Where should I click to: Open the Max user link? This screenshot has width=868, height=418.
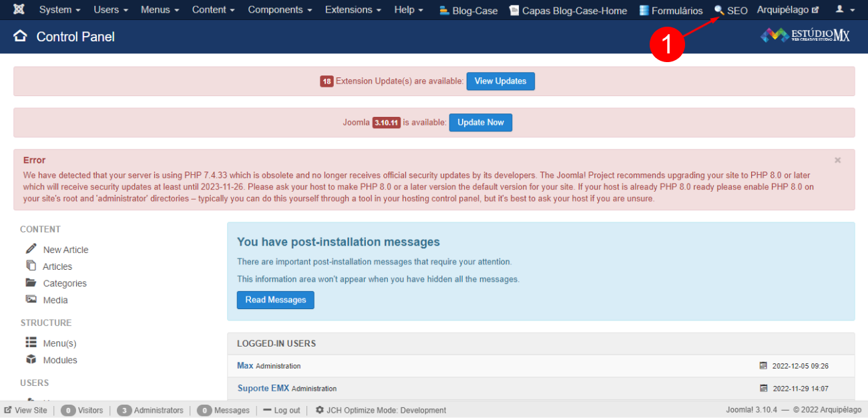(x=245, y=365)
